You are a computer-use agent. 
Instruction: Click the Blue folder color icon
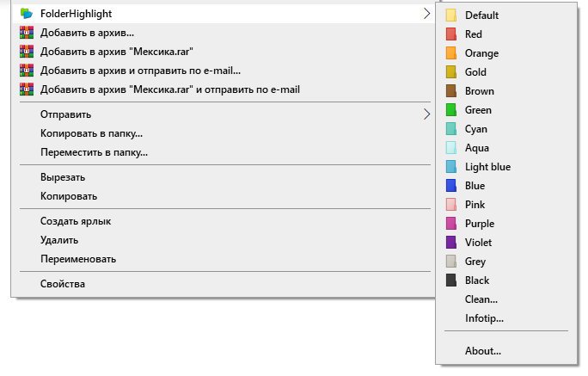pyautogui.click(x=451, y=186)
